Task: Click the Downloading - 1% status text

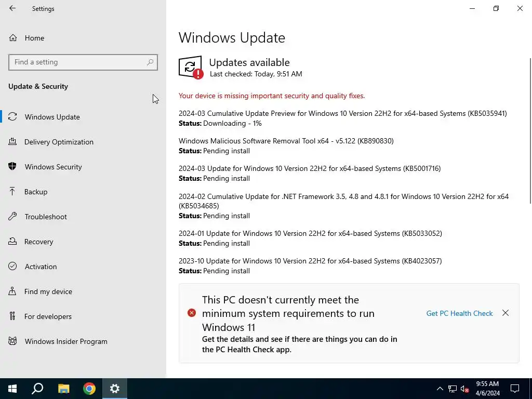Action: (x=232, y=123)
